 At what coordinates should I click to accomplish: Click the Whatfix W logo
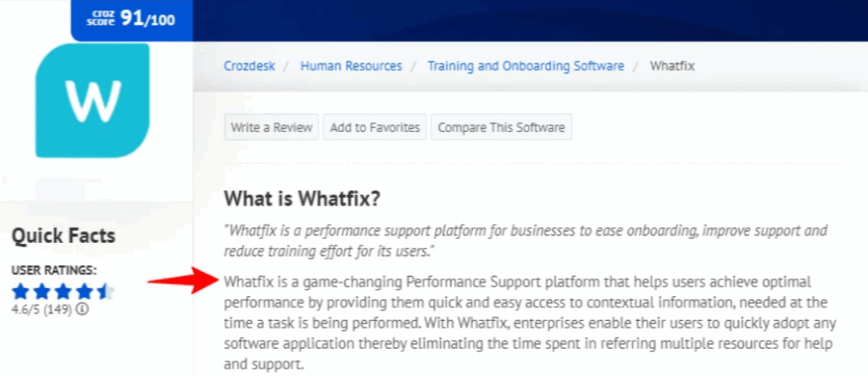tap(92, 100)
